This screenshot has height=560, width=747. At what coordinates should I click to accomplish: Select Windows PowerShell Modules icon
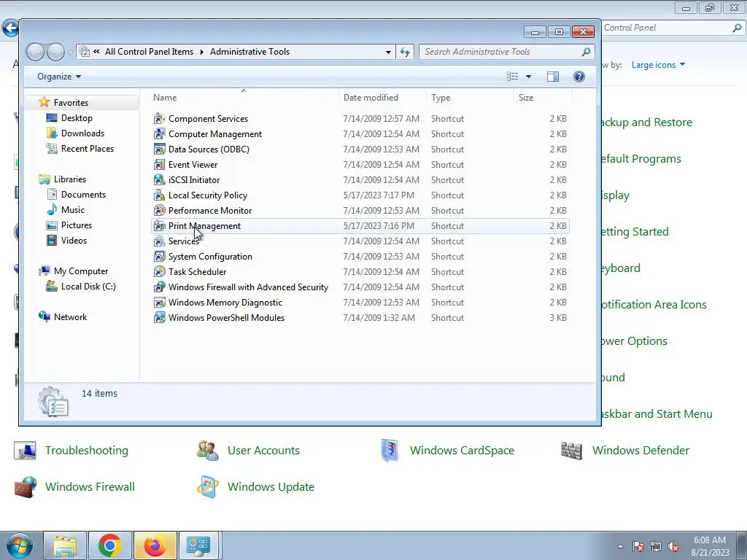[x=159, y=317]
